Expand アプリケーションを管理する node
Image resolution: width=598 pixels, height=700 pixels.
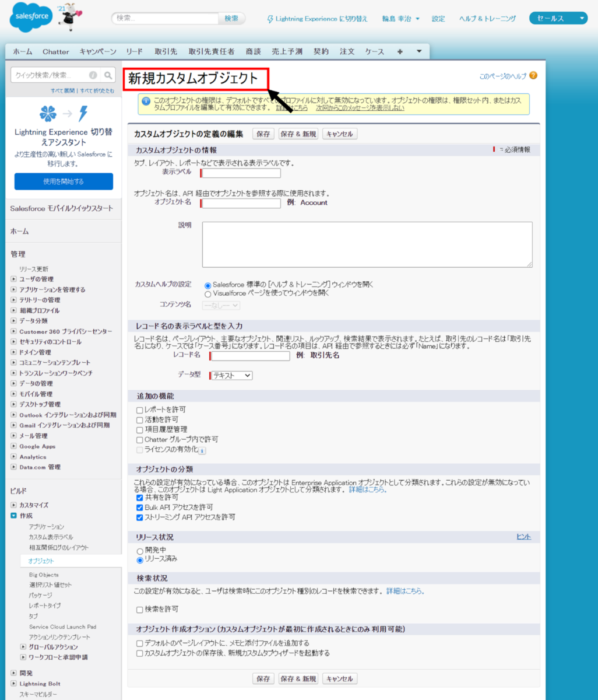pos(14,290)
